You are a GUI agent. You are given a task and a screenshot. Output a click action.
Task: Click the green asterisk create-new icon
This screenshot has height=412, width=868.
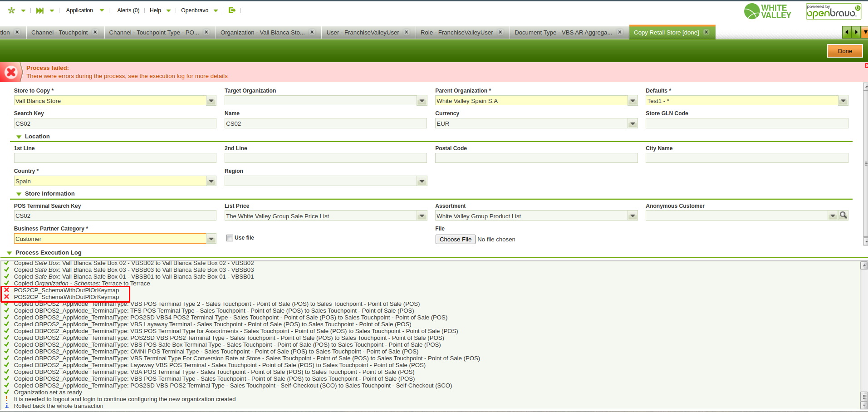[12, 10]
